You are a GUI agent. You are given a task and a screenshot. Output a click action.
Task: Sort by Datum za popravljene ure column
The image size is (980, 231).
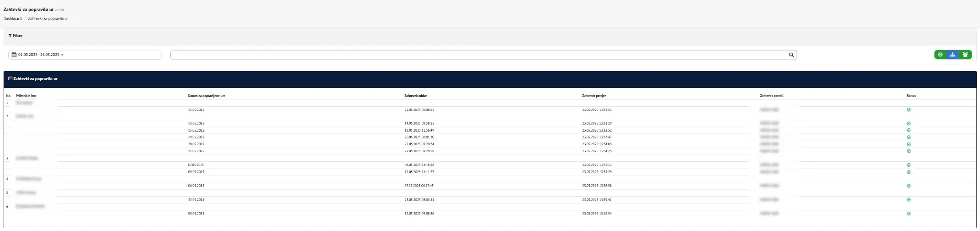207,96
